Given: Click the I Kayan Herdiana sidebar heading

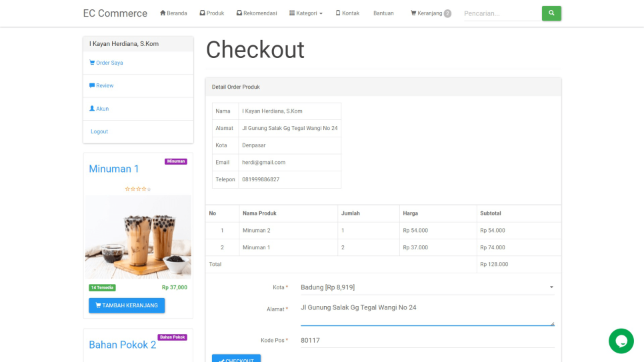Looking at the screenshot, I should pyautogui.click(x=138, y=44).
